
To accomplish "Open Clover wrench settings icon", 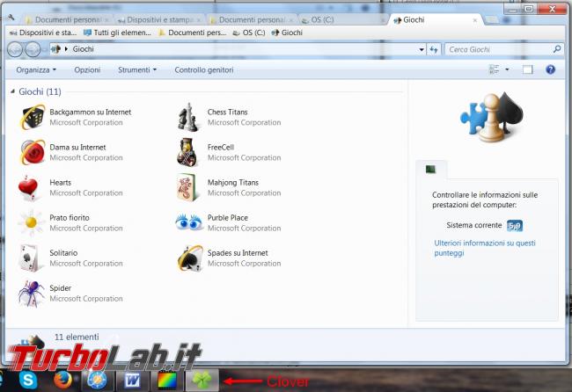I will coord(11,17).
